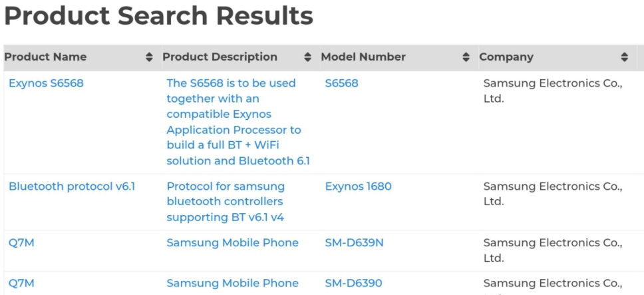Click the S6568 model number link
This screenshot has height=295, width=644.
[341, 83]
